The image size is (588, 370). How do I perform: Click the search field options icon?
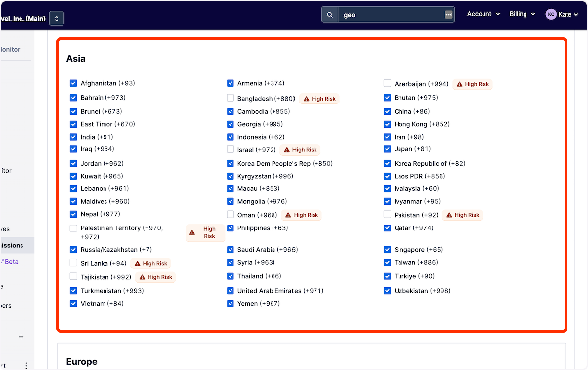[x=448, y=15]
